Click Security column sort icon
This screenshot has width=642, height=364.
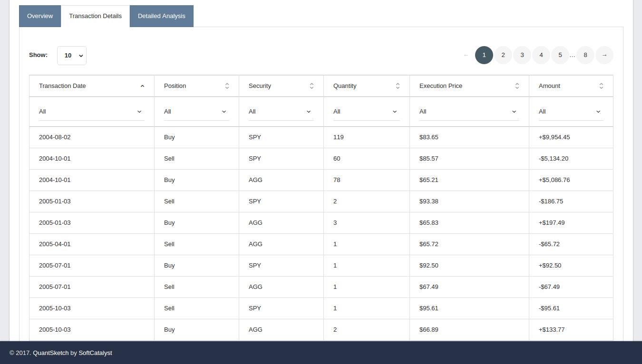pos(311,86)
